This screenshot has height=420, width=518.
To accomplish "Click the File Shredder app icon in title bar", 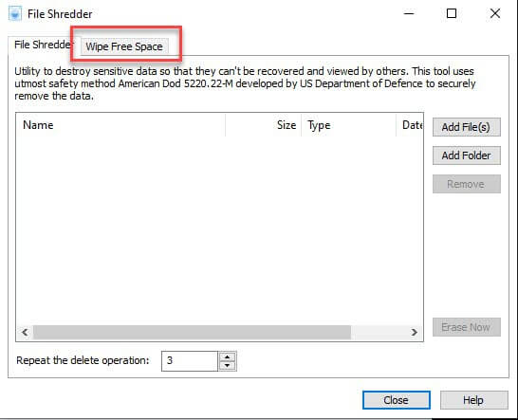I will [x=15, y=14].
